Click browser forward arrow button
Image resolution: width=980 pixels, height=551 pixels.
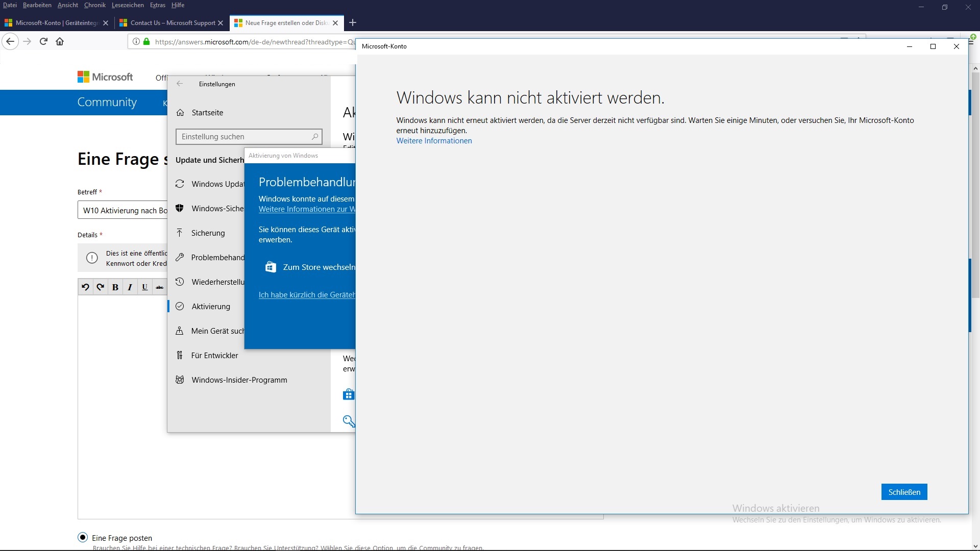coord(28,41)
